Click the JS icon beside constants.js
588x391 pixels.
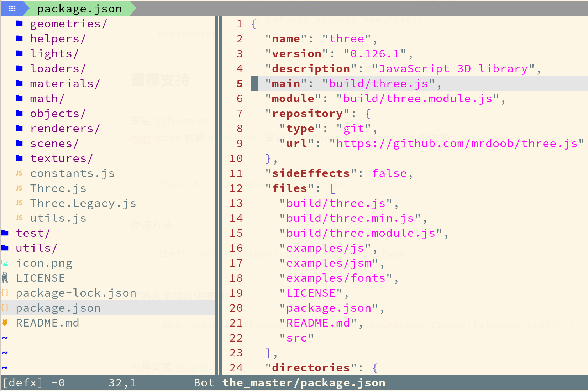(19, 173)
